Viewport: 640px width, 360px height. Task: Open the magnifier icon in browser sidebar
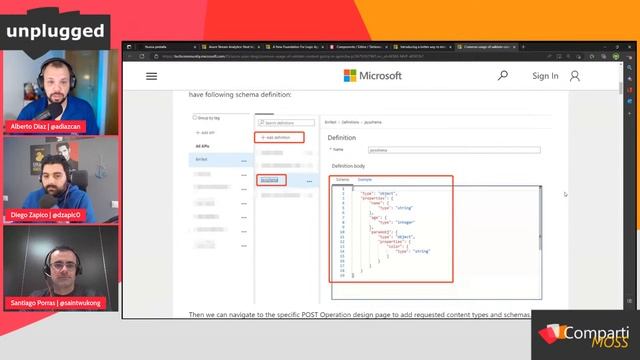point(629,67)
